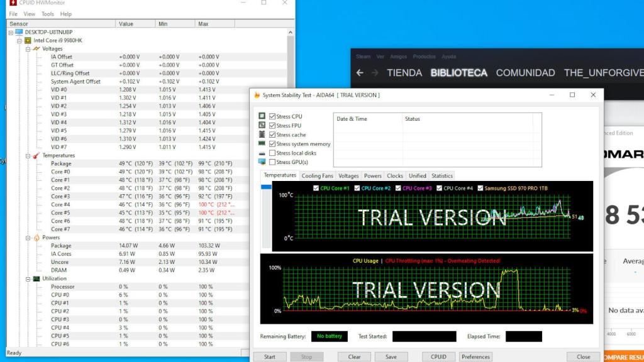
Task: Click the AIDA64 flame icon in the title bar
Action: pos(258,94)
